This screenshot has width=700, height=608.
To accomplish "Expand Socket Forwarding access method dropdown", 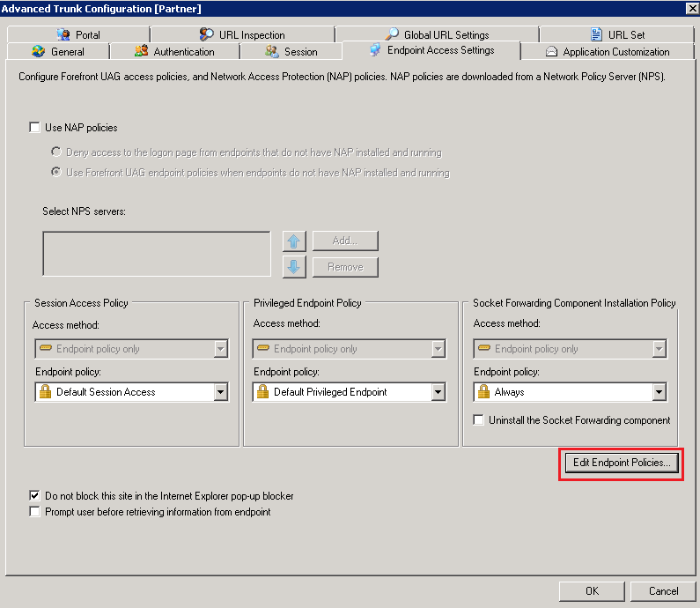I will point(659,349).
